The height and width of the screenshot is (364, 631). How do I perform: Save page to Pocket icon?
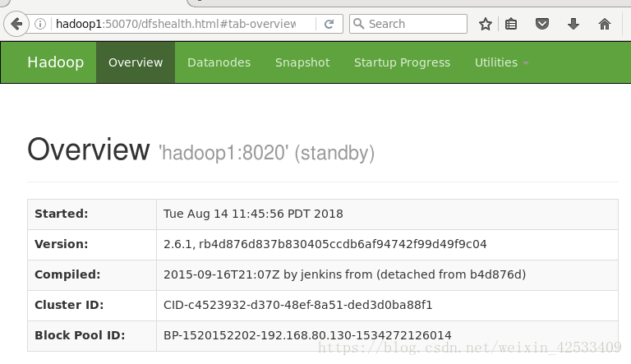(x=542, y=24)
